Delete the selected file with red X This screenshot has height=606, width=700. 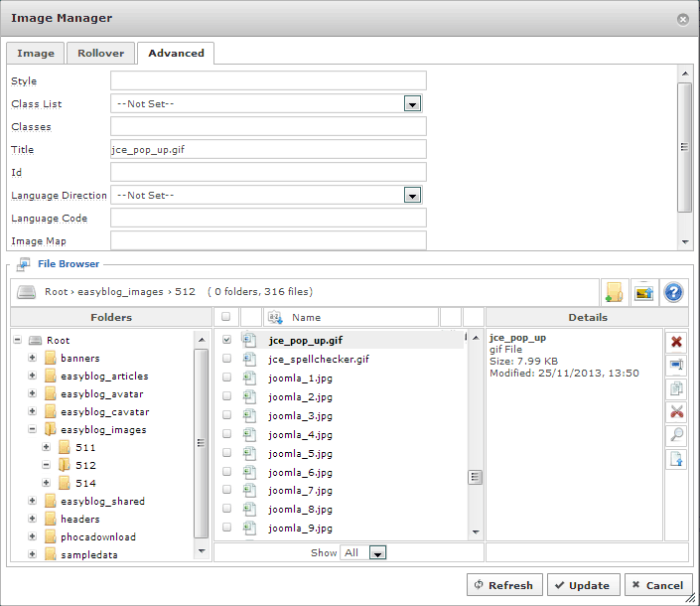point(677,342)
